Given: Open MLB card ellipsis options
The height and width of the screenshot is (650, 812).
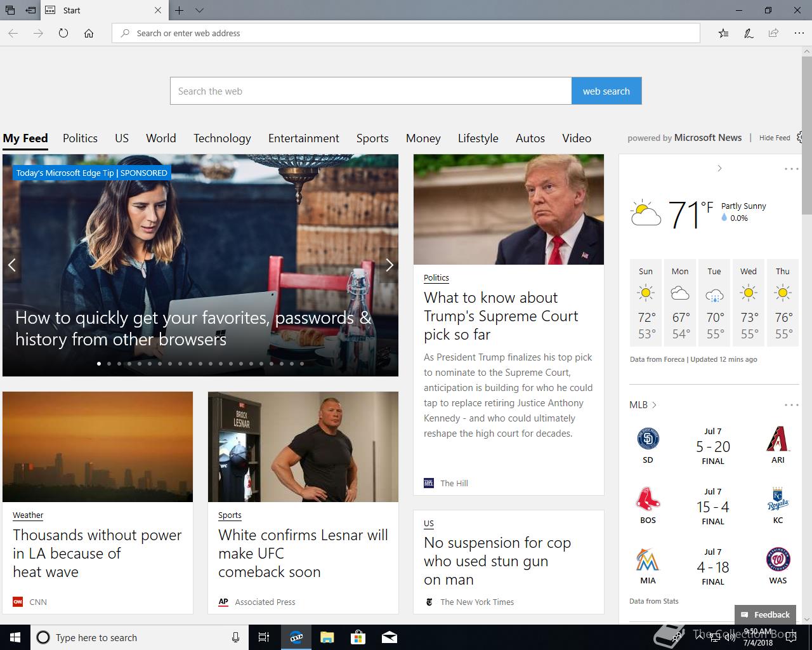Looking at the screenshot, I should (791, 405).
